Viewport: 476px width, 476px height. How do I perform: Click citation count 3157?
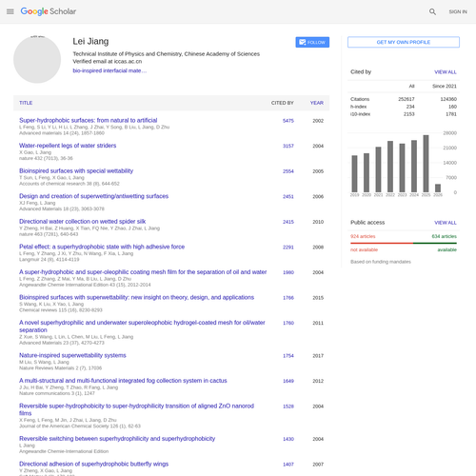(x=288, y=146)
